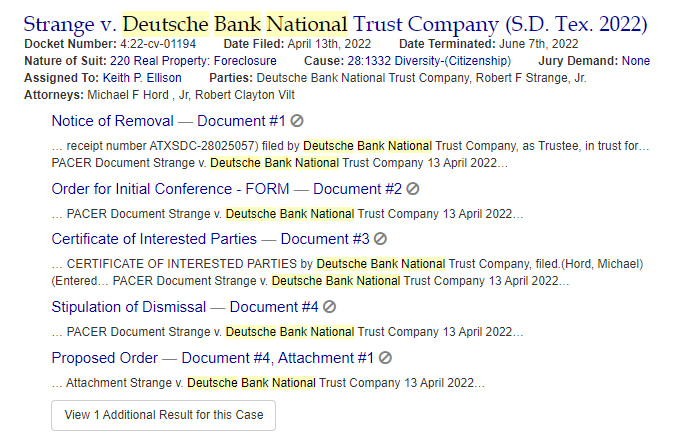This screenshot has height=445, width=693.
Task: Open the Proposed Order attachment link
Action: [x=213, y=358]
